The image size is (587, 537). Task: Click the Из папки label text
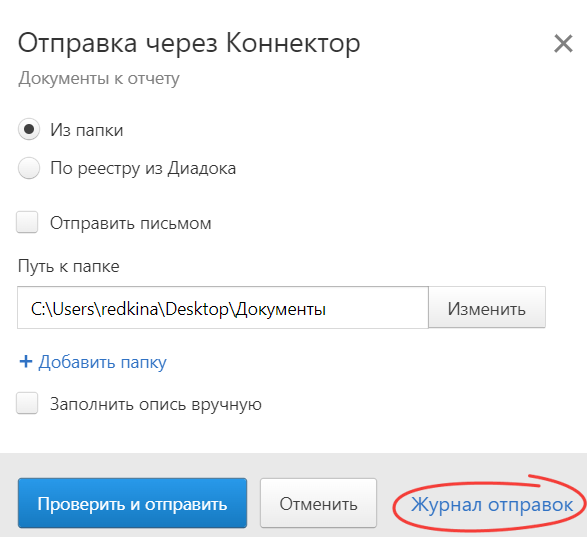tap(87, 130)
